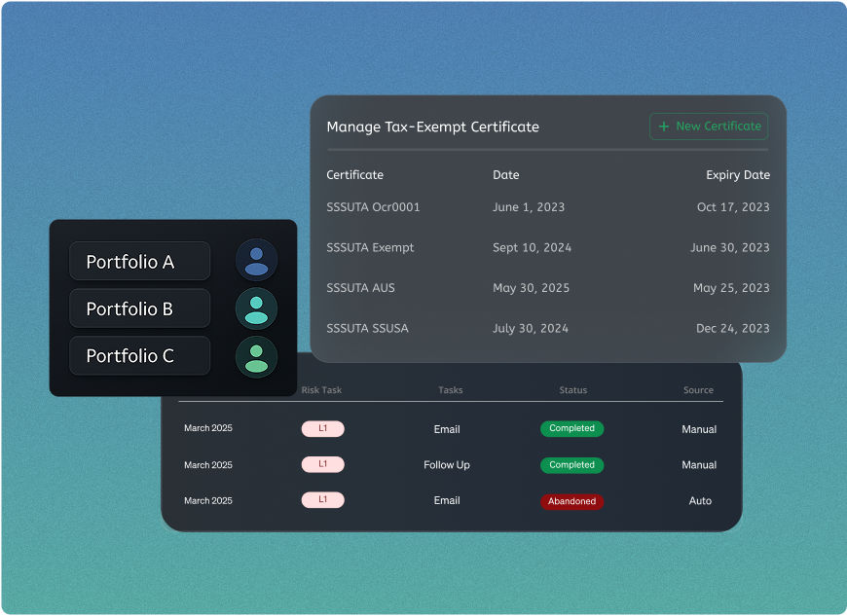Click the Certificate column header
The height and width of the screenshot is (616, 847).
355,175
